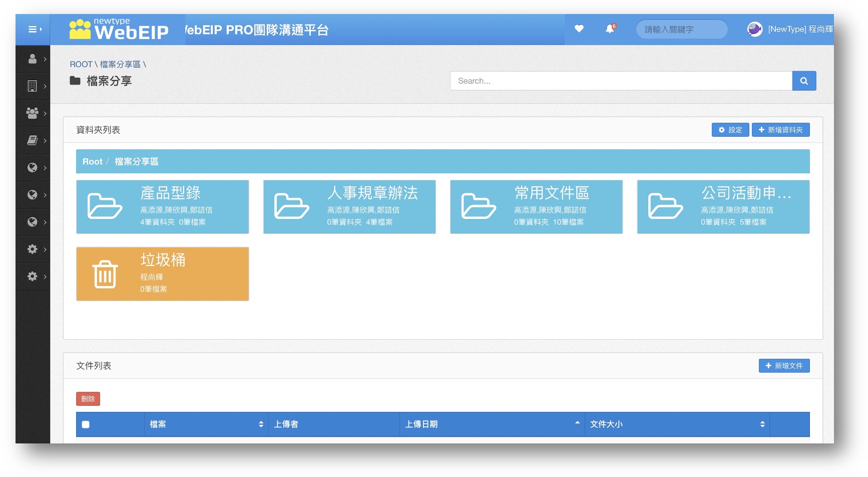Image resolution: width=868 pixels, height=477 pixels.
Task: Open the group users sidebar icon
Action: click(x=33, y=113)
